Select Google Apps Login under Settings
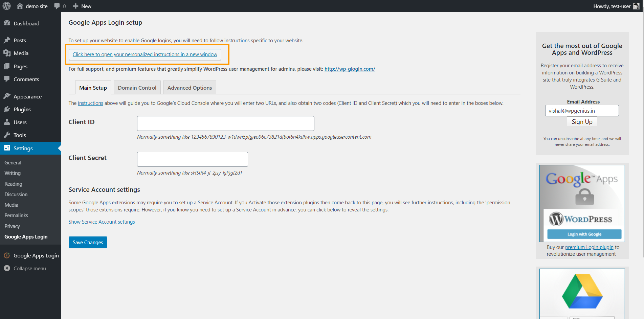 26,236
